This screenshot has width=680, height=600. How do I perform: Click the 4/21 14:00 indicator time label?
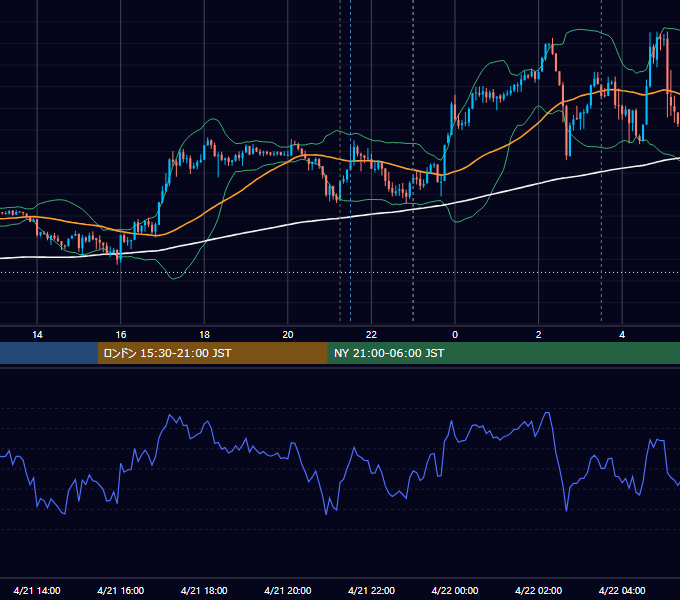click(37, 590)
